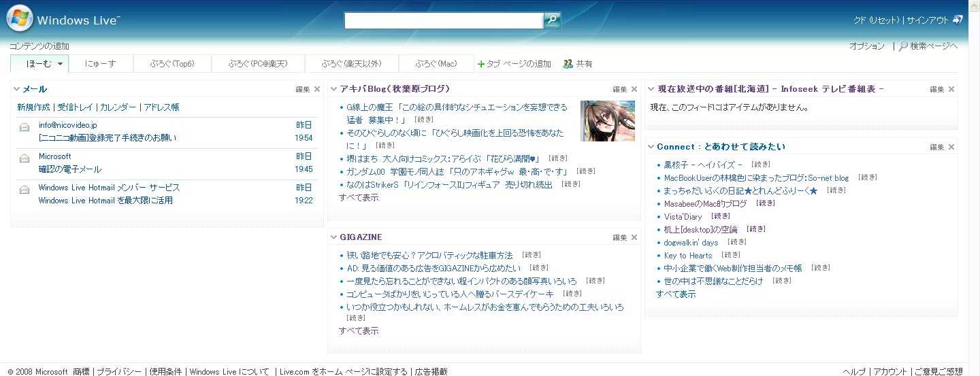Open 受信トレイ

[75, 107]
